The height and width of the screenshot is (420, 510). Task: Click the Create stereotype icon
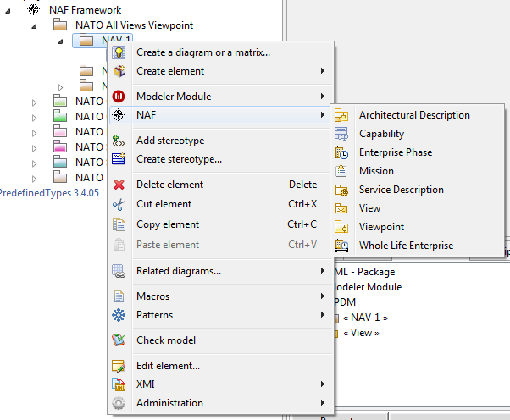point(119,159)
